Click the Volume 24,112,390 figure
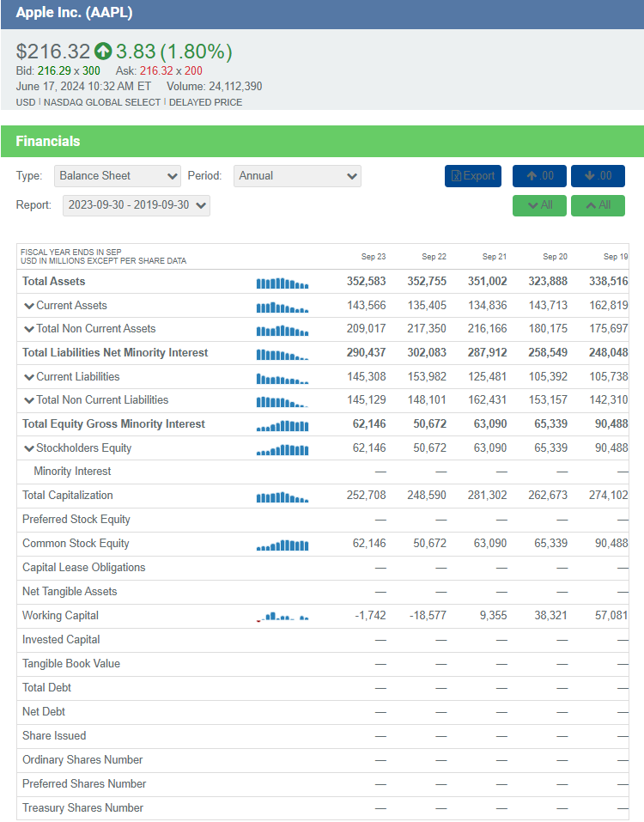The width and height of the screenshot is (644, 822). pyautogui.click(x=215, y=87)
